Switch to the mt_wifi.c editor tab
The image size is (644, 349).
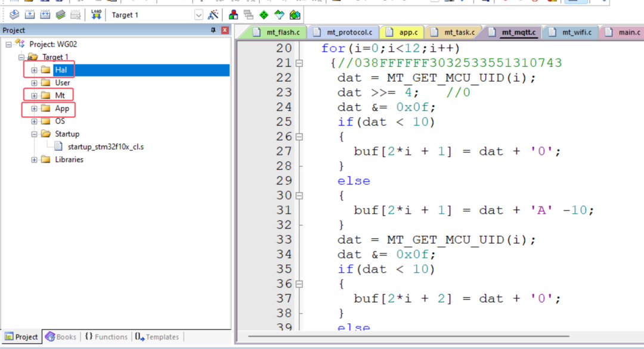tap(572, 32)
